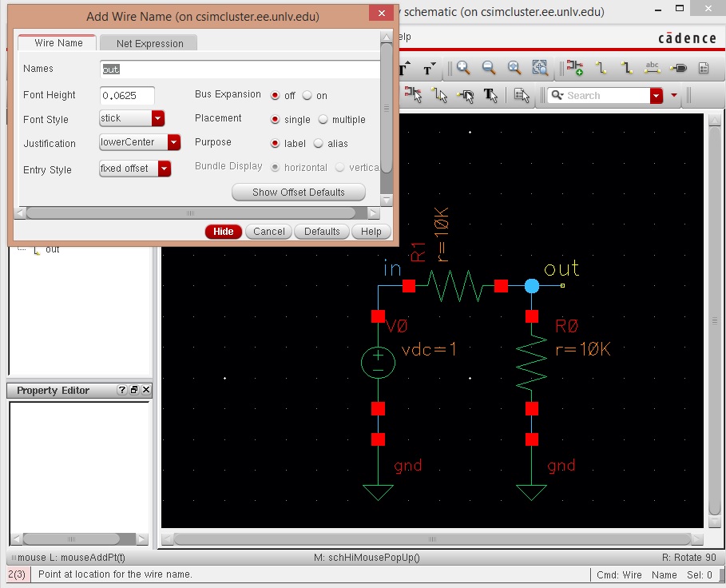
Task: Open the Font Style dropdown
Action: 157,118
